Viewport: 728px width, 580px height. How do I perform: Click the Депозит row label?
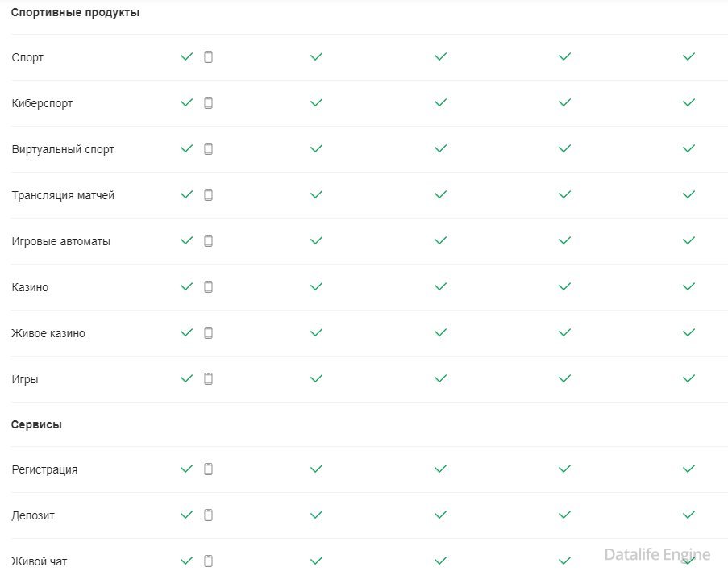pyautogui.click(x=33, y=516)
